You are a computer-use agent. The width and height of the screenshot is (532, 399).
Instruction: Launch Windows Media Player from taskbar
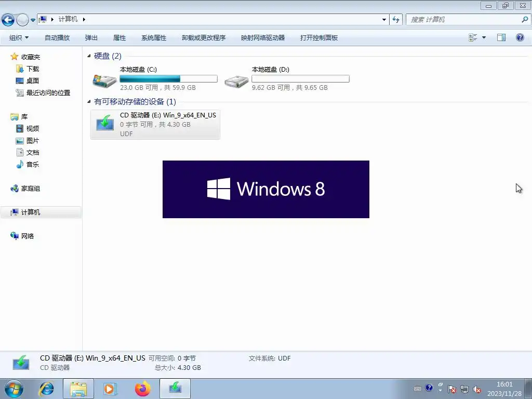110,389
